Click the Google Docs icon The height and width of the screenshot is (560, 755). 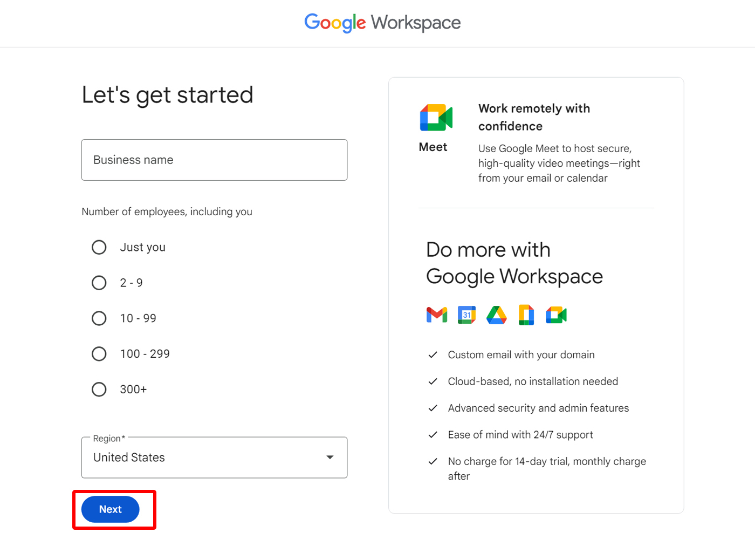(x=526, y=315)
